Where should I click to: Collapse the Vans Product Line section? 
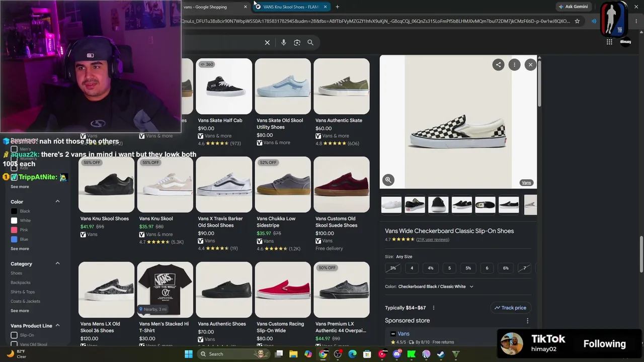[x=57, y=326]
